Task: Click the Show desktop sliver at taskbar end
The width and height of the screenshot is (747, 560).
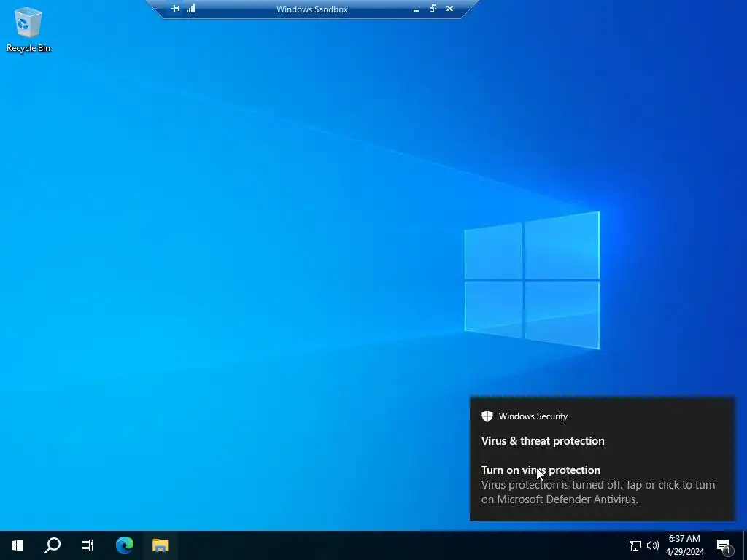Action: (x=745, y=545)
